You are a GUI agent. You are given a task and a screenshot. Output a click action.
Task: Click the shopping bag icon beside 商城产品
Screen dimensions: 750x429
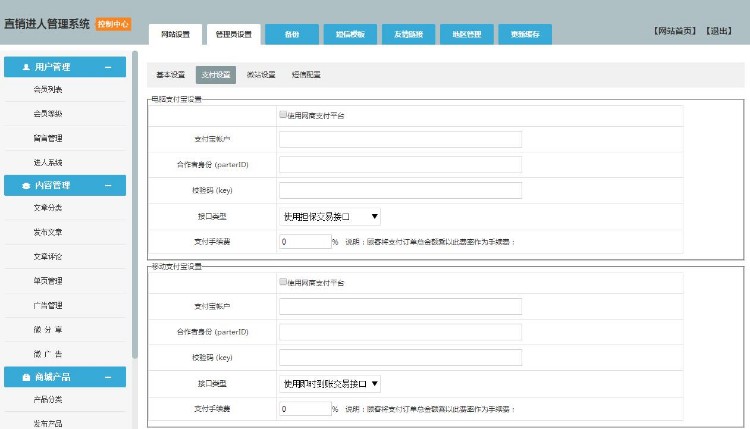[x=26, y=377]
